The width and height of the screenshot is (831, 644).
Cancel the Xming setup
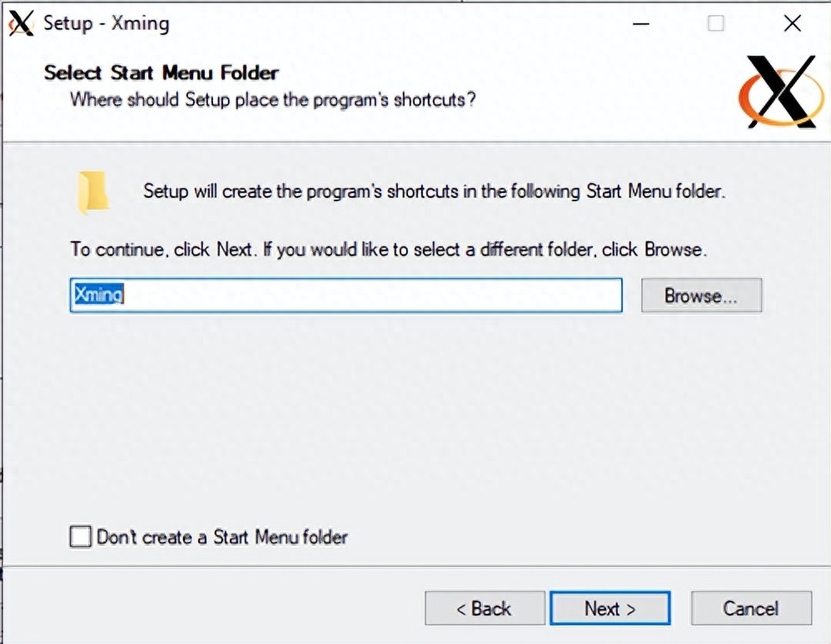[x=751, y=608]
